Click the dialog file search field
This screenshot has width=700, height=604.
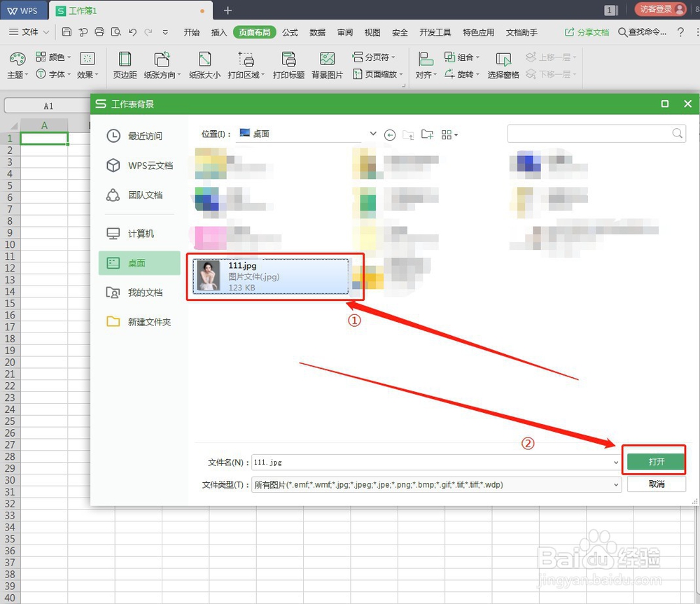pos(596,134)
